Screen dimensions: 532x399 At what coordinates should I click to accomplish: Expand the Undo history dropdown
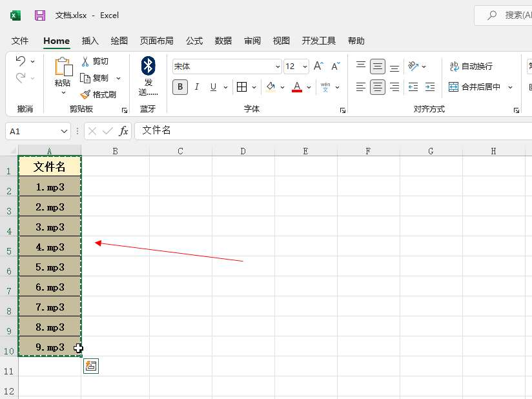point(32,61)
